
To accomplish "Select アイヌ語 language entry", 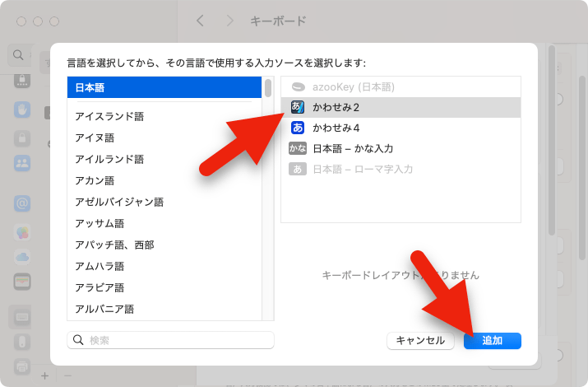I will 164,138.
